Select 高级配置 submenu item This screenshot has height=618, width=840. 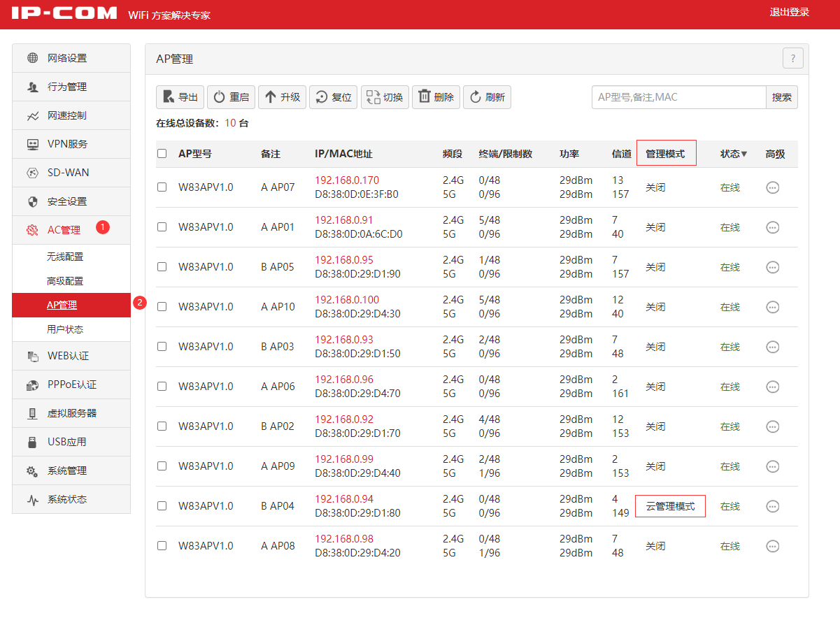(x=71, y=281)
